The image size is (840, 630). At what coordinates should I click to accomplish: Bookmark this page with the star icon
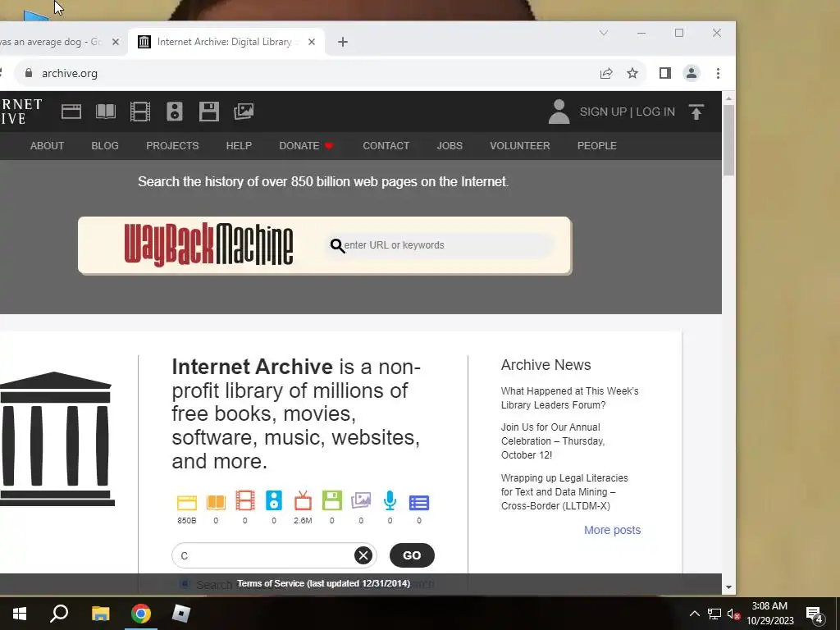pyautogui.click(x=632, y=73)
